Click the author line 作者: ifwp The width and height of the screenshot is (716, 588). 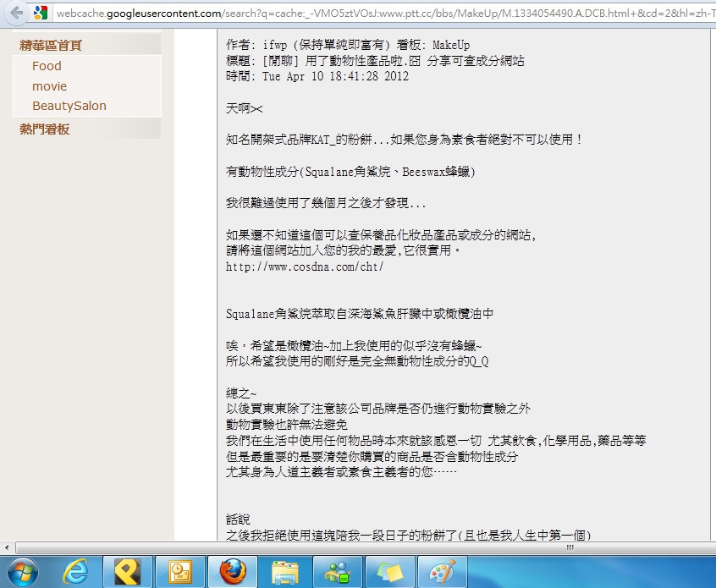click(348, 45)
